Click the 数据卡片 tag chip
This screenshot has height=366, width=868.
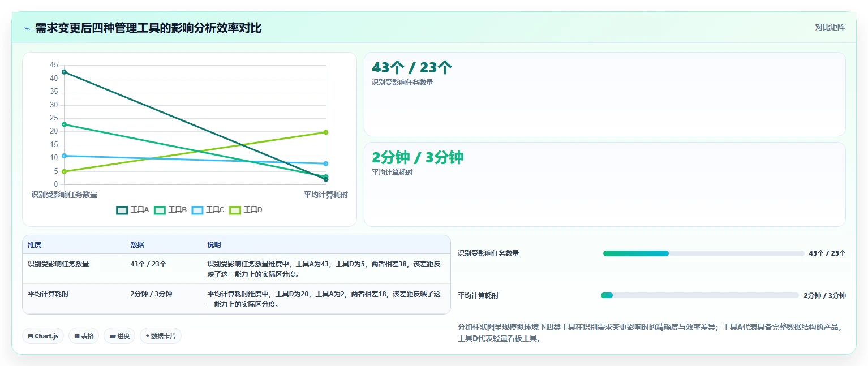161,336
